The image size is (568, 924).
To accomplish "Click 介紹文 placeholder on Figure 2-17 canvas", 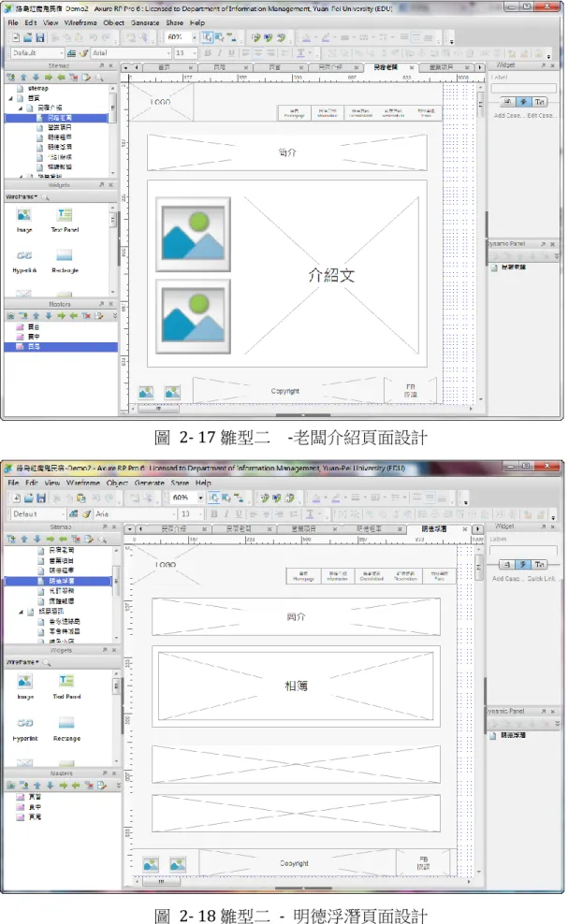I will (331, 275).
